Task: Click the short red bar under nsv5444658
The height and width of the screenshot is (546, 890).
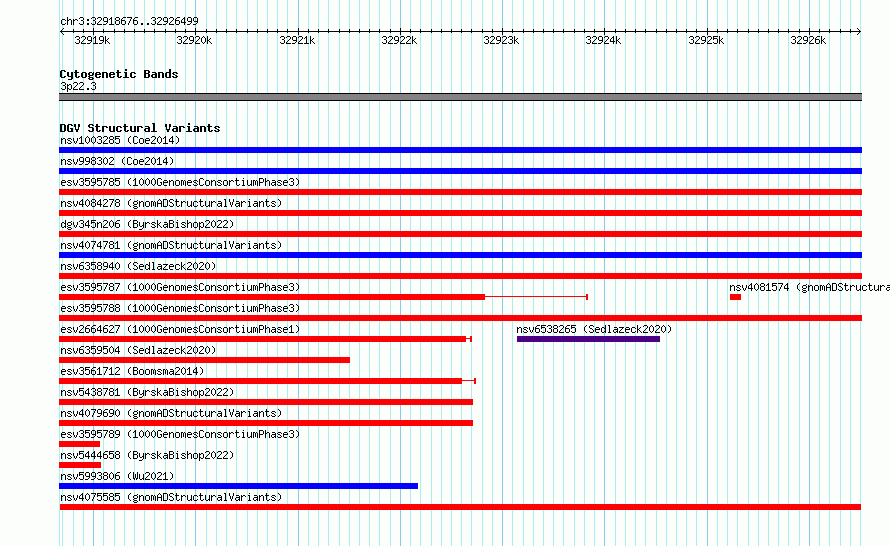Action: point(80,465)
